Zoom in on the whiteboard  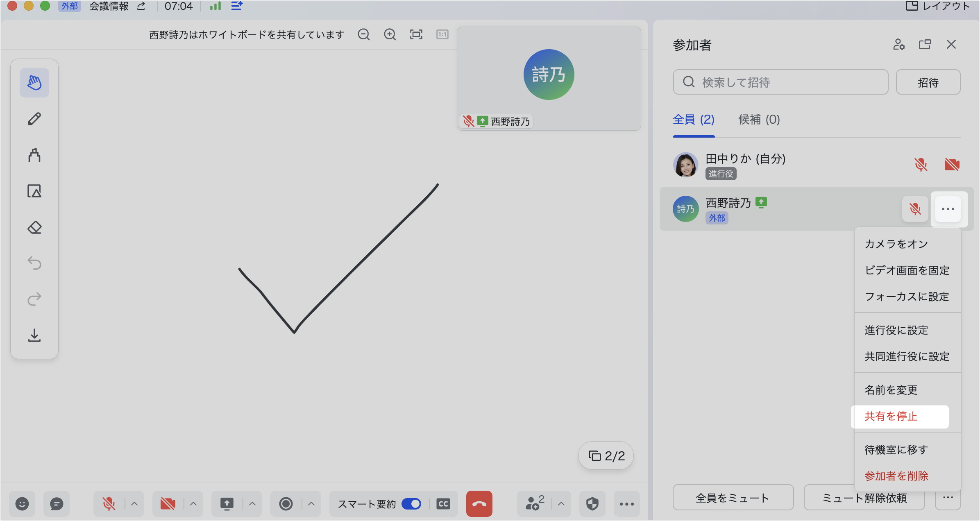pos(390,35)
